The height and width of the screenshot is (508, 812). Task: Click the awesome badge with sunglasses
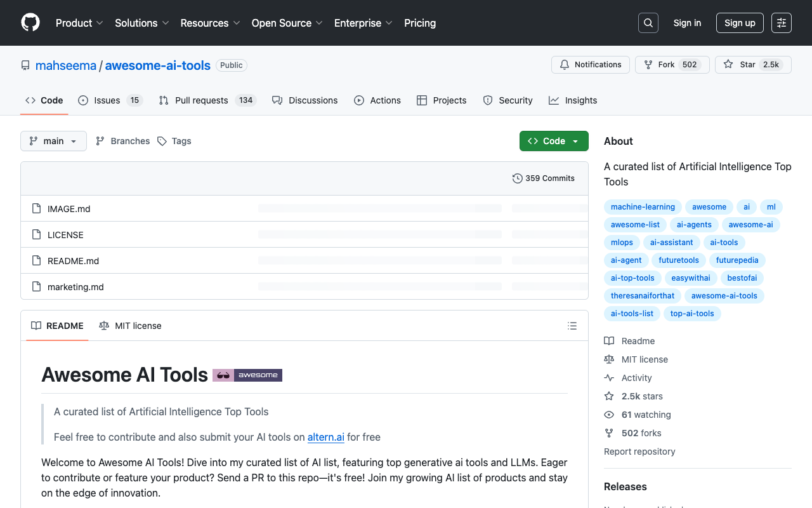(x=247, y=375)
